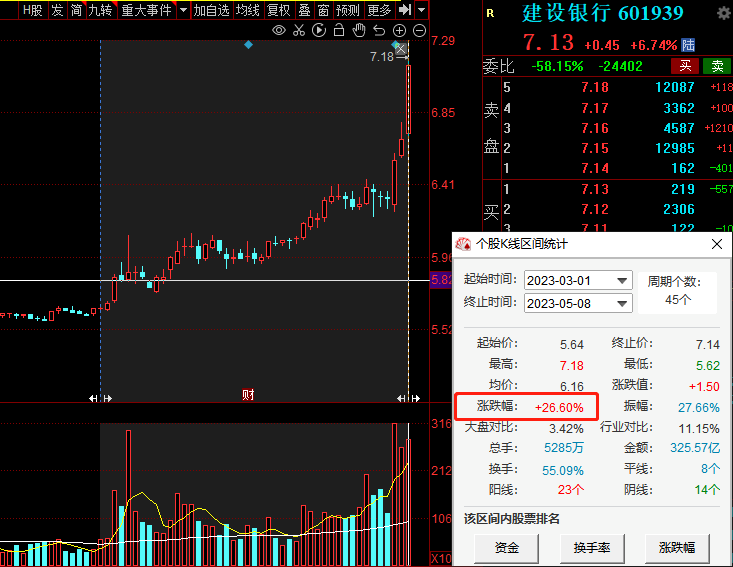Toggle the 均线 moving average display
The width and height of the screenshot is (733, 567).
[x=247, y=10]
